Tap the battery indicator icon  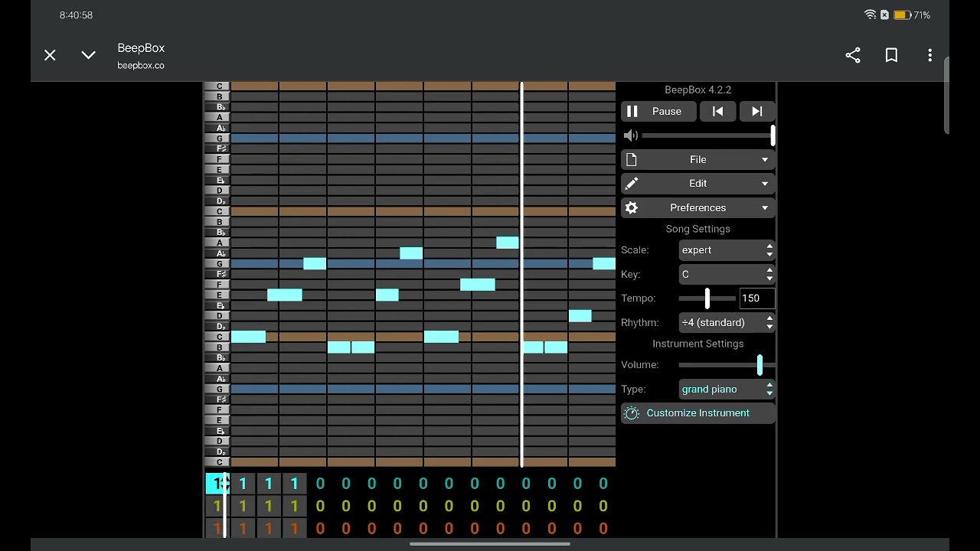[x=901, y=15]
